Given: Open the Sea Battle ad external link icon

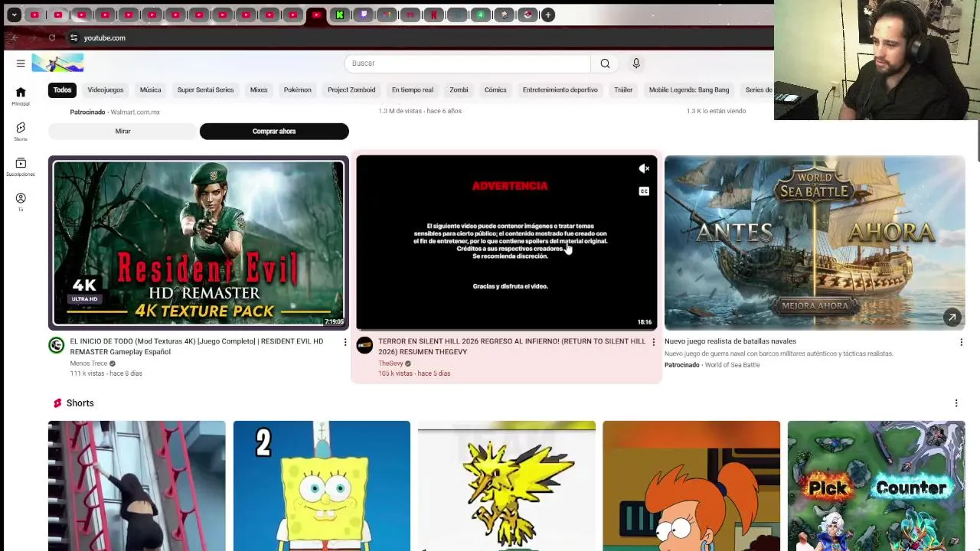Looking at the screenshot, I should pyautogui.click(x=952, y=318).
